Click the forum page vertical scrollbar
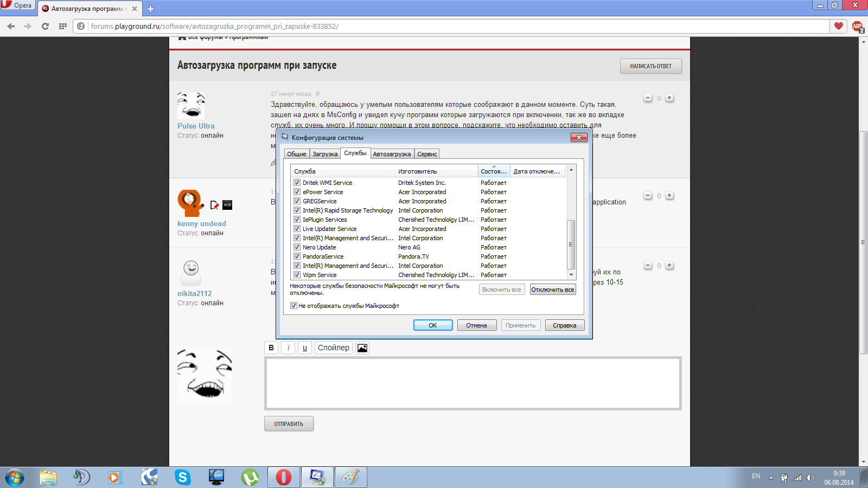 863,242
